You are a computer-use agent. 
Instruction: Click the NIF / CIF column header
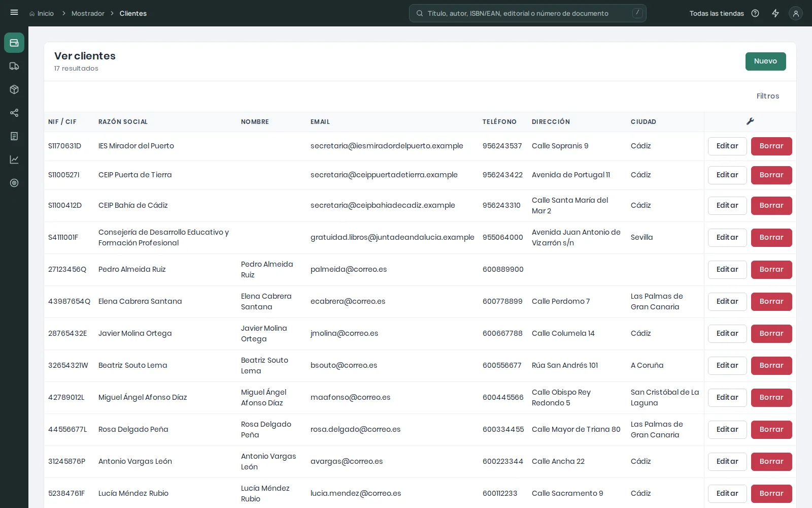click(62, 122)
